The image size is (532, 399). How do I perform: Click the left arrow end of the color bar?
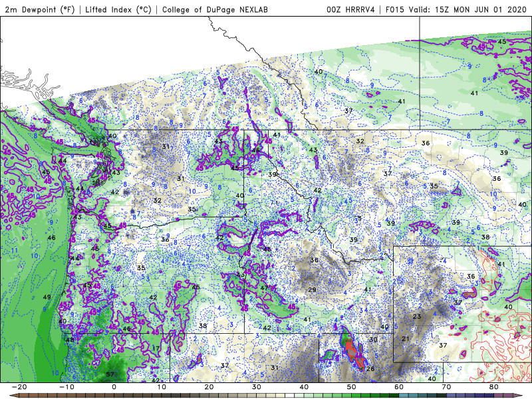(x=13, y=396)
